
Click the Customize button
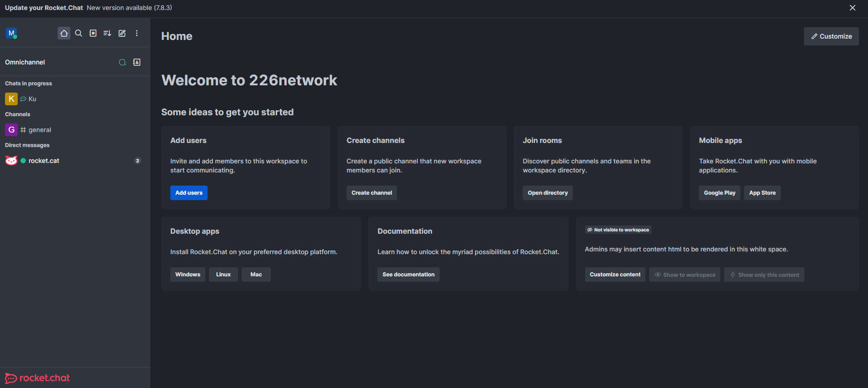[831, 36]
